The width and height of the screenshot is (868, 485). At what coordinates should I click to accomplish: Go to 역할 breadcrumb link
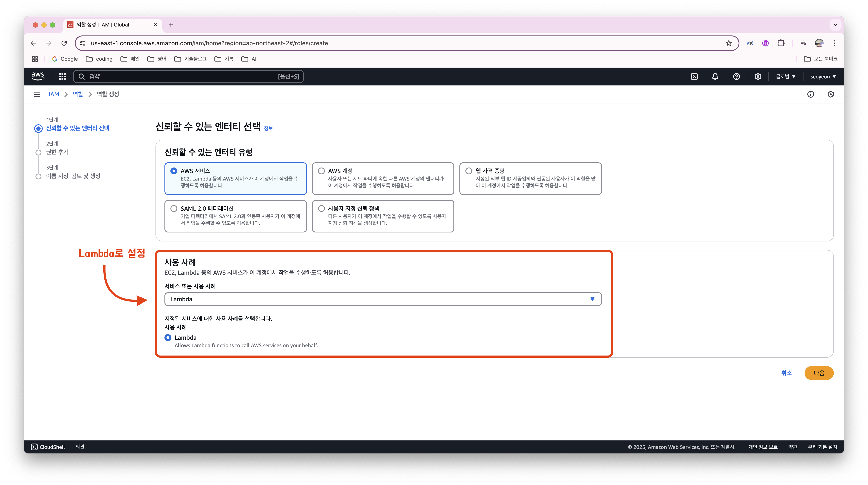(78, 94)
